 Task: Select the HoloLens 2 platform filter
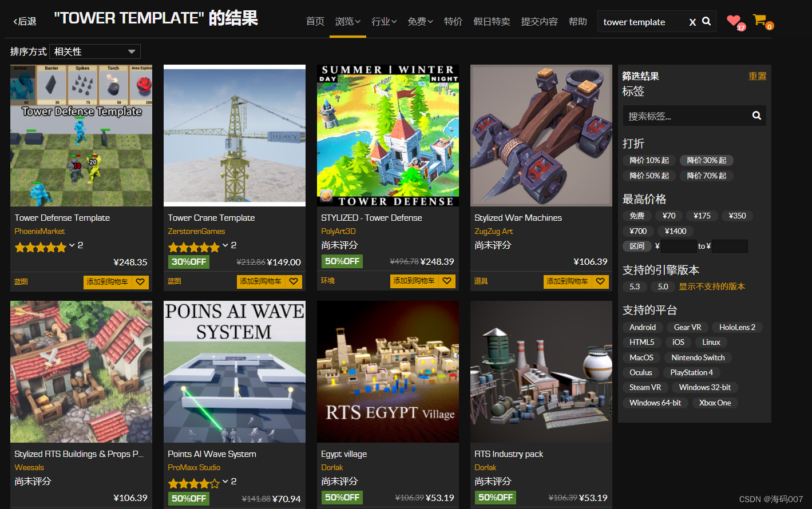(x=737, y=327)
